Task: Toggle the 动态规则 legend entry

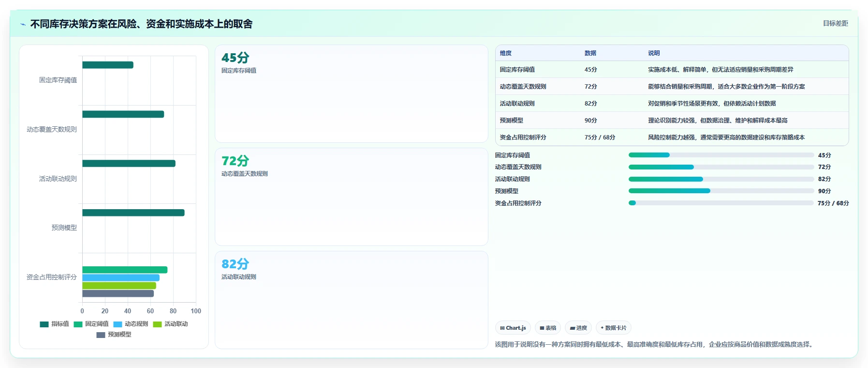Action: 131,324
